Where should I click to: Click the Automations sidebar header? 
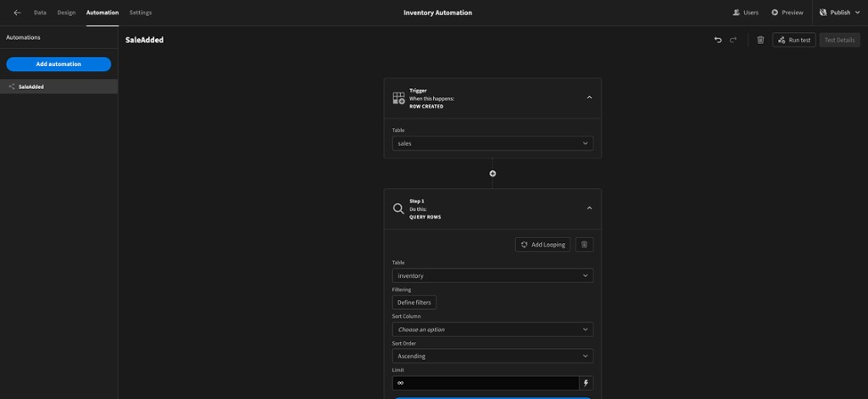23,37
